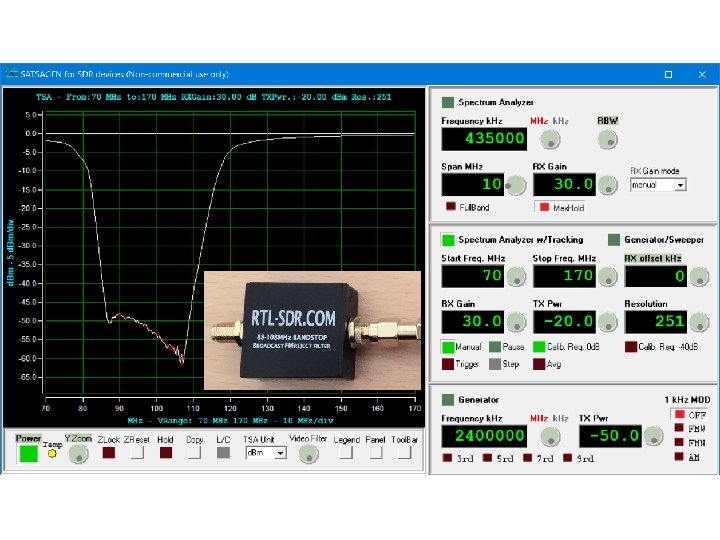Click the Generator frequency 2400000 field
This screenshot has height=540, width=720.
(x=484, y=436)
